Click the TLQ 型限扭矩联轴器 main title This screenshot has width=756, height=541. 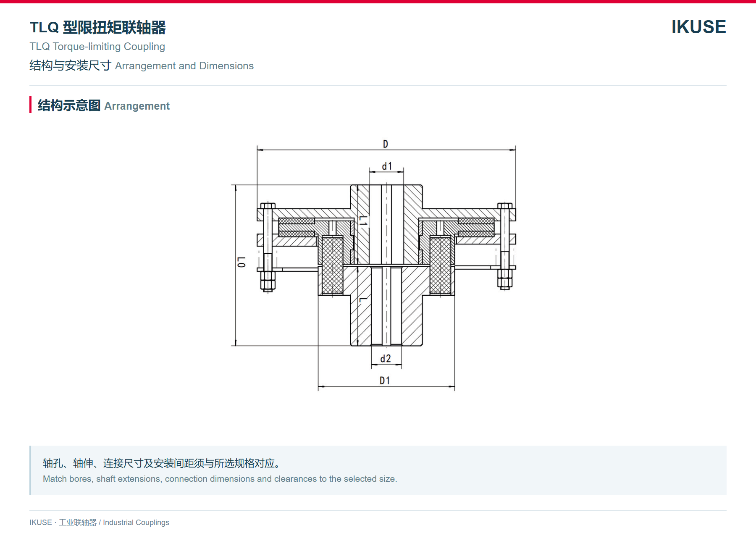(x=98, y=27)
